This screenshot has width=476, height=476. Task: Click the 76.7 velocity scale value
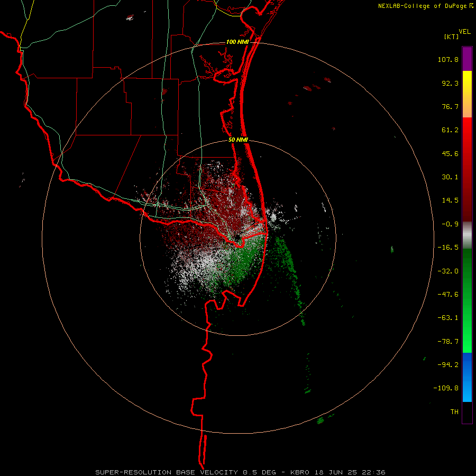pyautogui.click(x=450, y=106)
